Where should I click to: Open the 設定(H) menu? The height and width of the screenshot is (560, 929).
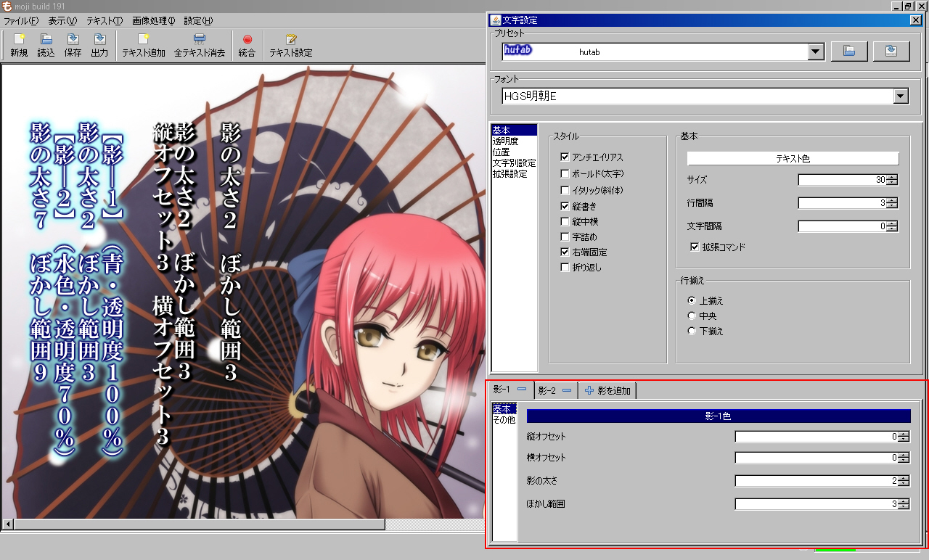198,21
